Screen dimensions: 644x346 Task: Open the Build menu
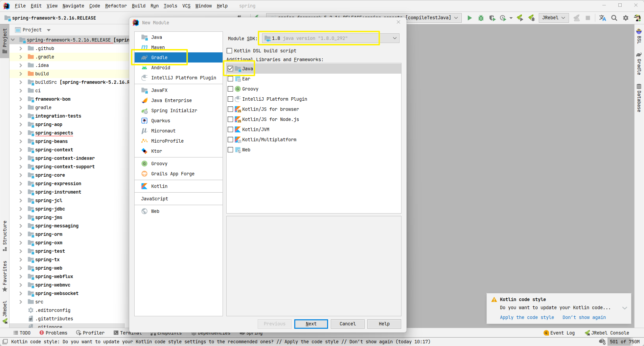(x=139, y=6)
